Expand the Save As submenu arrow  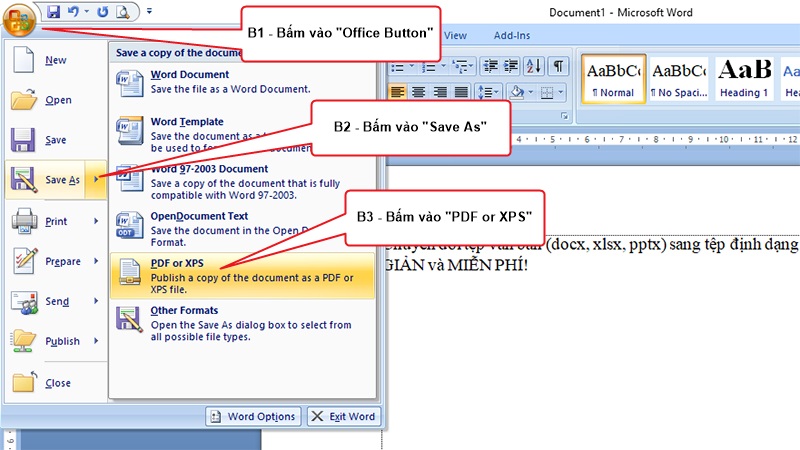click(96, 180)
